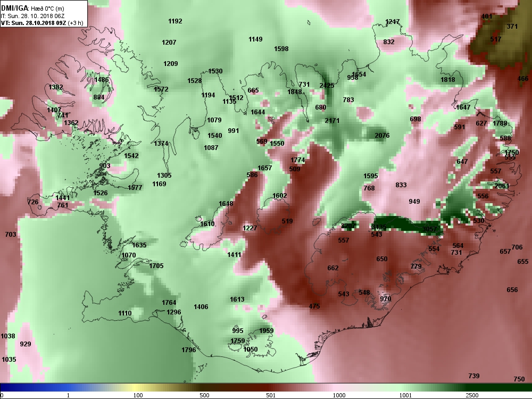Viewport: 532px width, 399px height.
Task: Click the value 1382 on the map
Action: pos(56,87)
